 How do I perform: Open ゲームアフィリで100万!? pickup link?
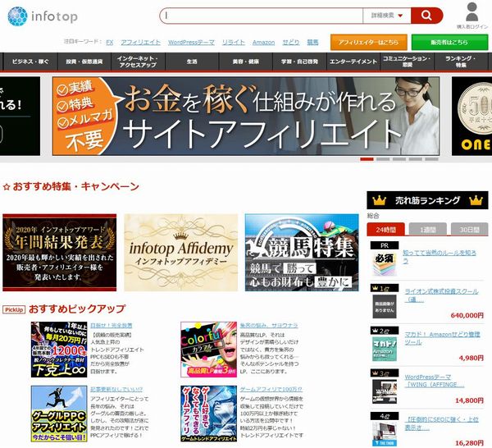point(271,389)
